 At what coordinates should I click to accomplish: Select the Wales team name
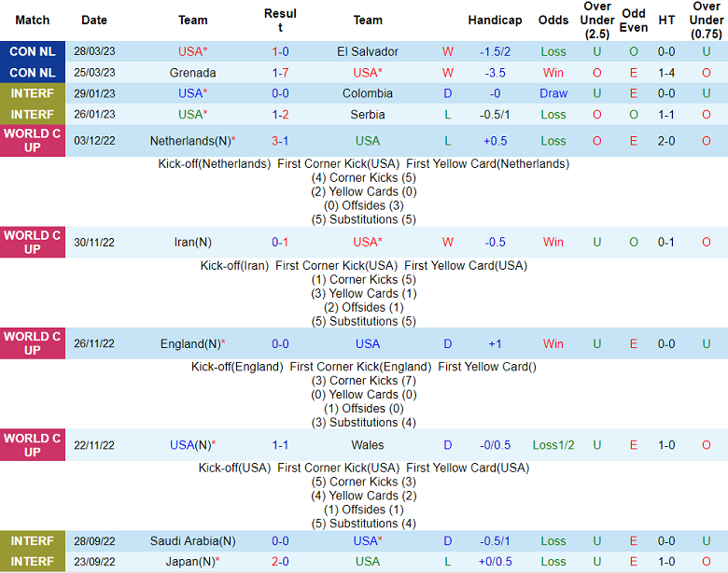point(368,445)
